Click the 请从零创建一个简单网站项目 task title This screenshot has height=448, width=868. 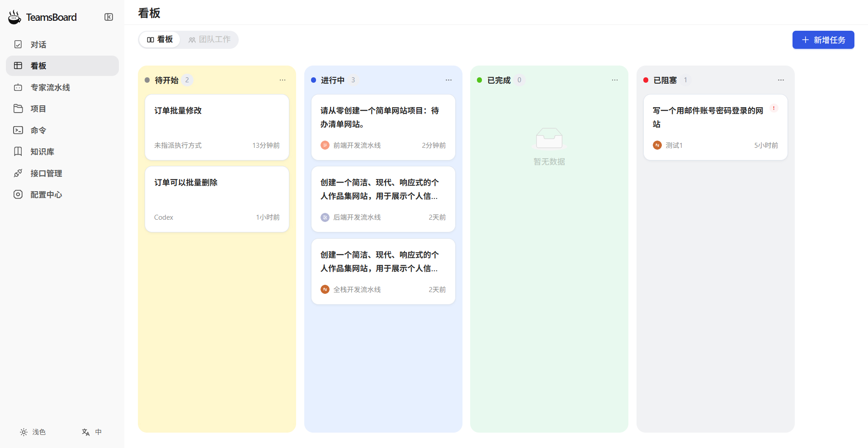pyautogui.click(x=380, y=118)
